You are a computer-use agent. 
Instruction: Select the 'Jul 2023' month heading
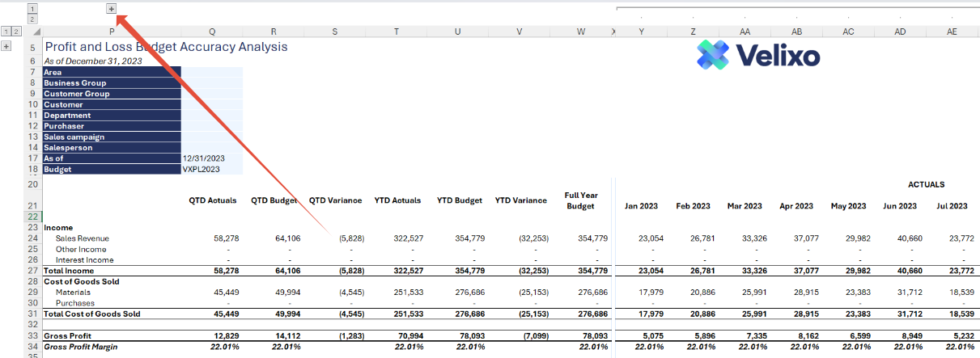coord(952,206)
